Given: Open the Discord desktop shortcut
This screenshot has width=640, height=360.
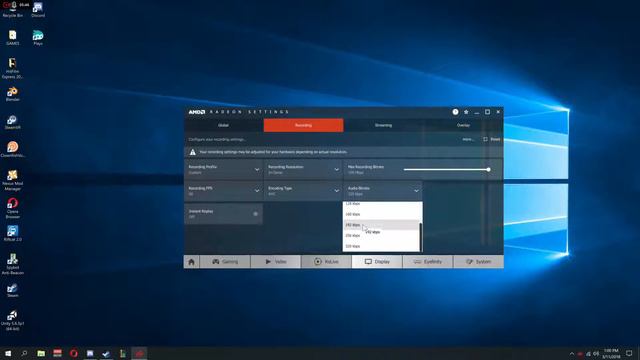Looking at the screenshot, I should tap(38, 9).
